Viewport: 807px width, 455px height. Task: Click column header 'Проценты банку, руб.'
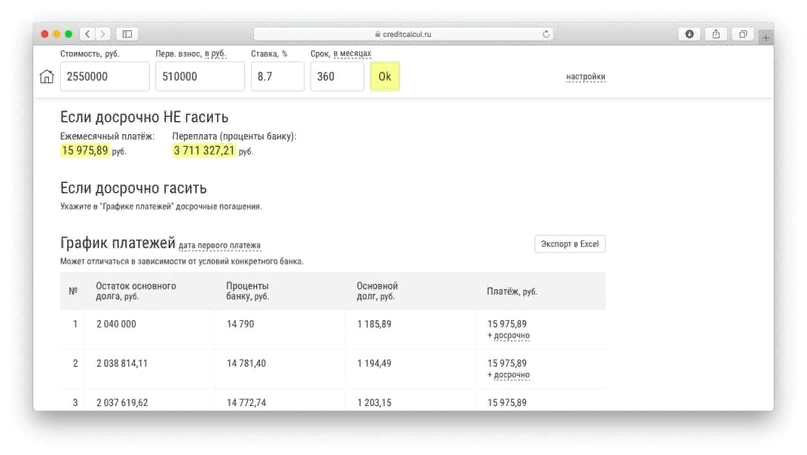click(248, 291)
